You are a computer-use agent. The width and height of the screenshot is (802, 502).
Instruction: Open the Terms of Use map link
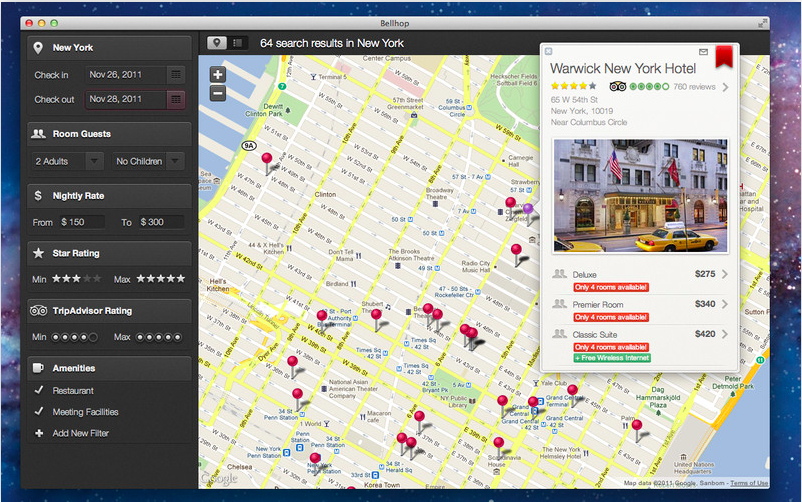coord(749,483)
